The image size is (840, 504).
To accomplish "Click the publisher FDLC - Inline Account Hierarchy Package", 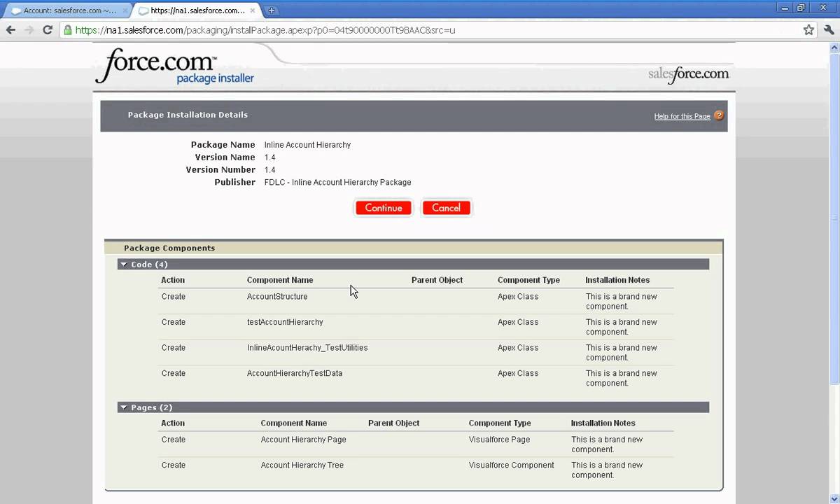I will tap(337, 182).
